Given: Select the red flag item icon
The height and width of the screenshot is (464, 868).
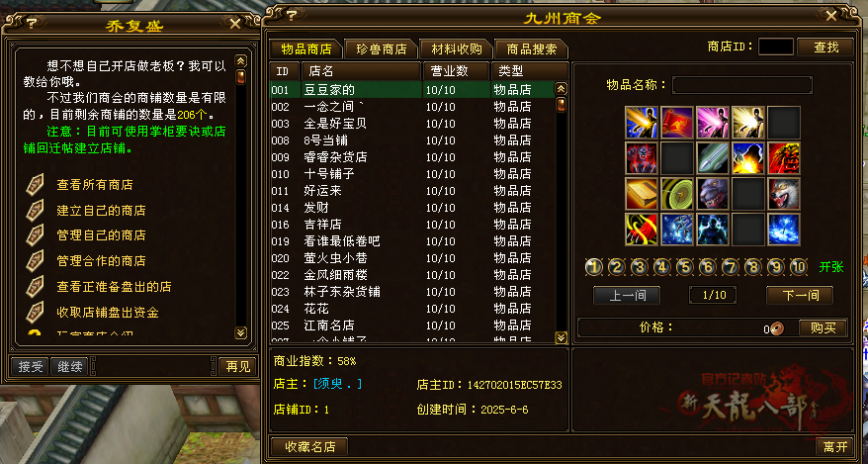Looking at the screenshot, I should click(x=677, y=123).
